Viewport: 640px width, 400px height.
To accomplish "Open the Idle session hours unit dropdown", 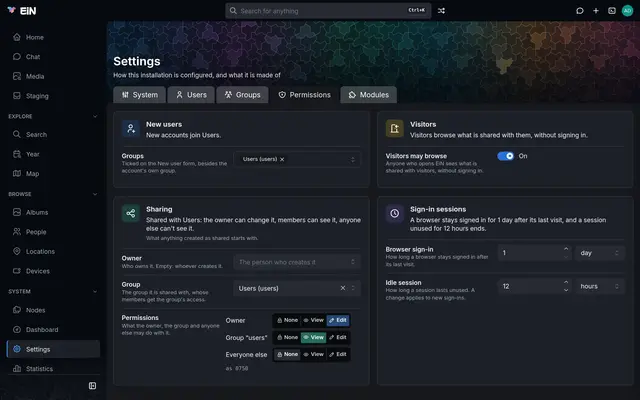I will pyautogui.click(x=600, y=287).
